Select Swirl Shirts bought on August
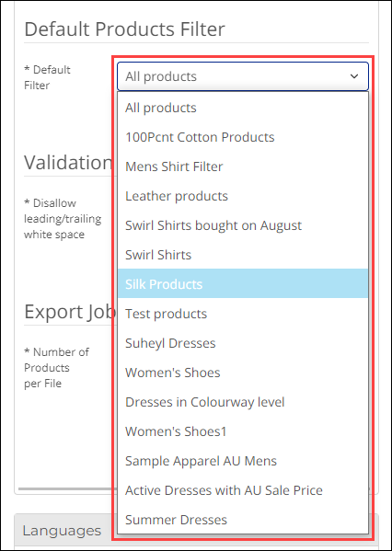392x551 pixels. tap(243, 225)
